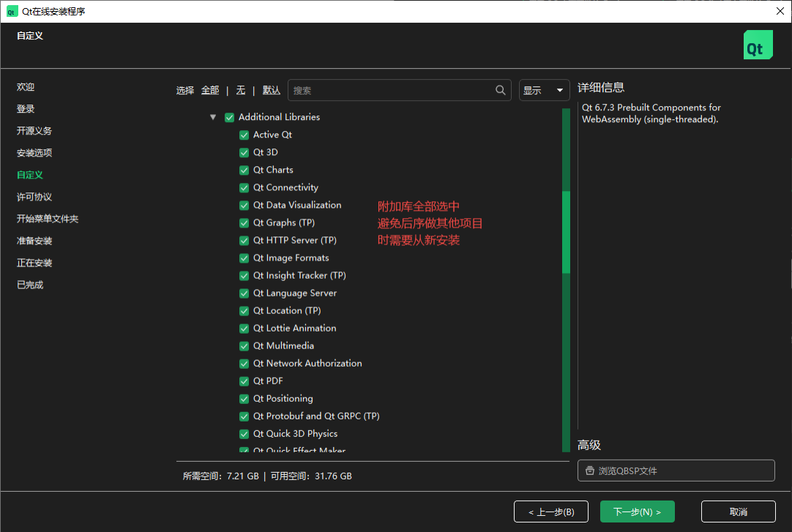Uncheck Qt Quick 3D Physics checkbox

pos(244,434)
